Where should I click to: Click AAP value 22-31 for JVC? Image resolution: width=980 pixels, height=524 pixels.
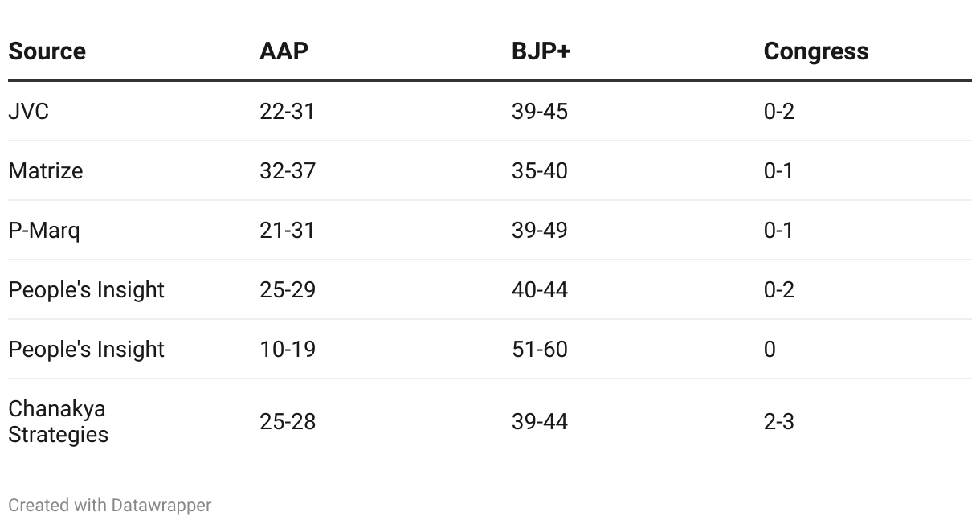click(x=288, y=111)
